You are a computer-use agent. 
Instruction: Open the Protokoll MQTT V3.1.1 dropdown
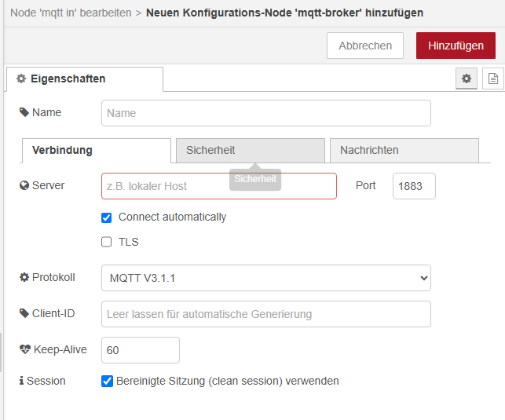[x=265, y=278]
